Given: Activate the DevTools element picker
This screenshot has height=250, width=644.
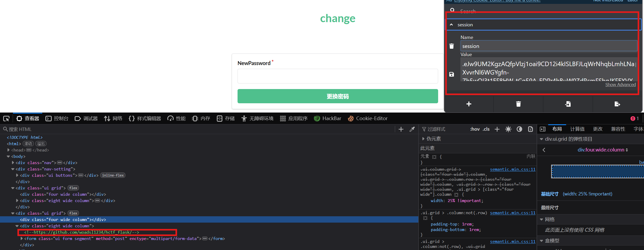Looking at the screenshot, I should pyautogui.click(x=6, y=119).
